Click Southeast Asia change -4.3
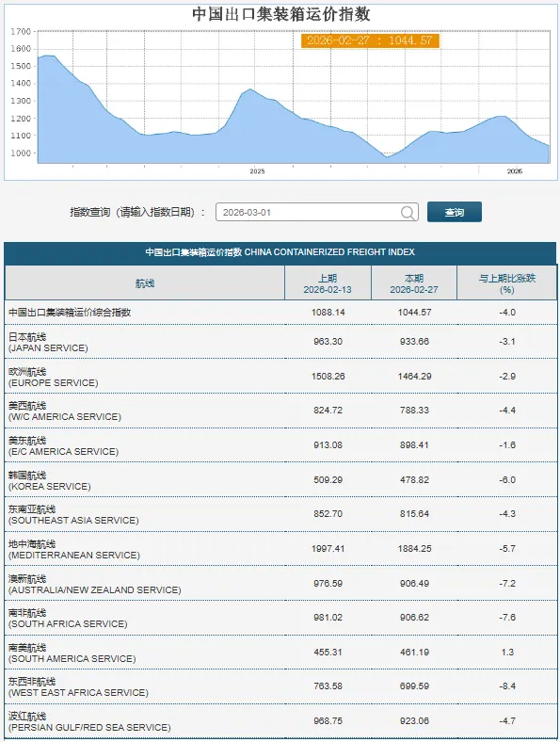560x742 pixels. (507, 514)
